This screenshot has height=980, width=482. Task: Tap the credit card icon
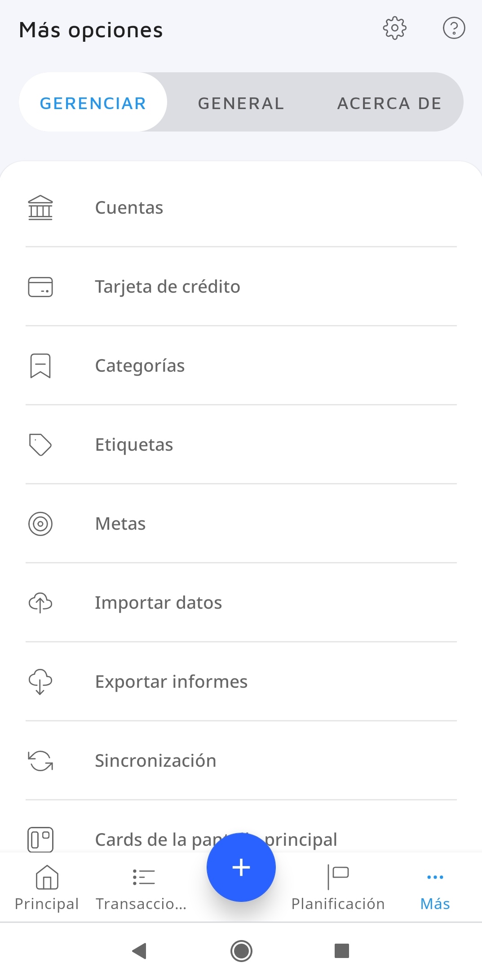point(40,287)
